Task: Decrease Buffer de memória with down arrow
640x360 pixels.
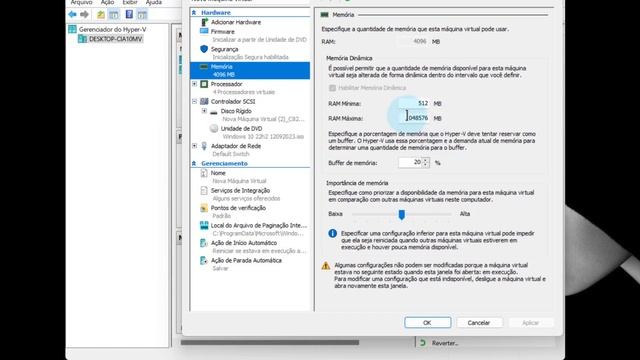Action: click(426, 165)
